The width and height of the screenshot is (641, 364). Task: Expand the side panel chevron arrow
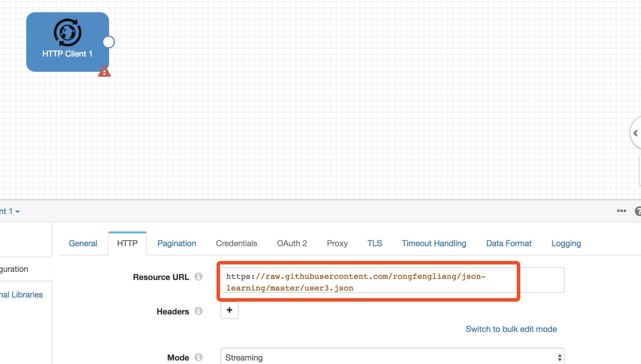pyautogui.click(x=635, y=133)
